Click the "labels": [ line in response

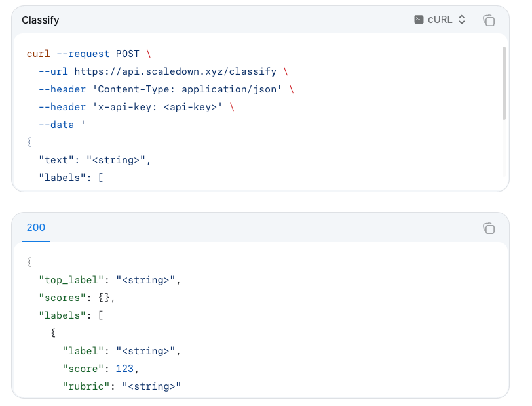point(71,315)
